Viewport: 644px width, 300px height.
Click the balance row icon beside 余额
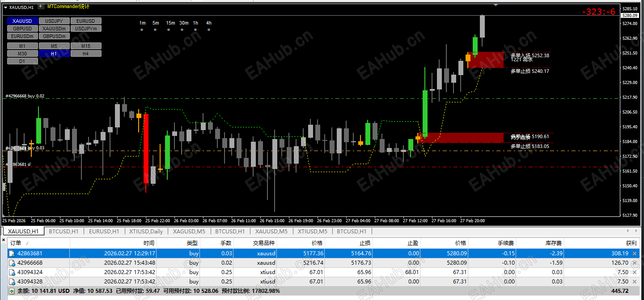coord(12,291)
